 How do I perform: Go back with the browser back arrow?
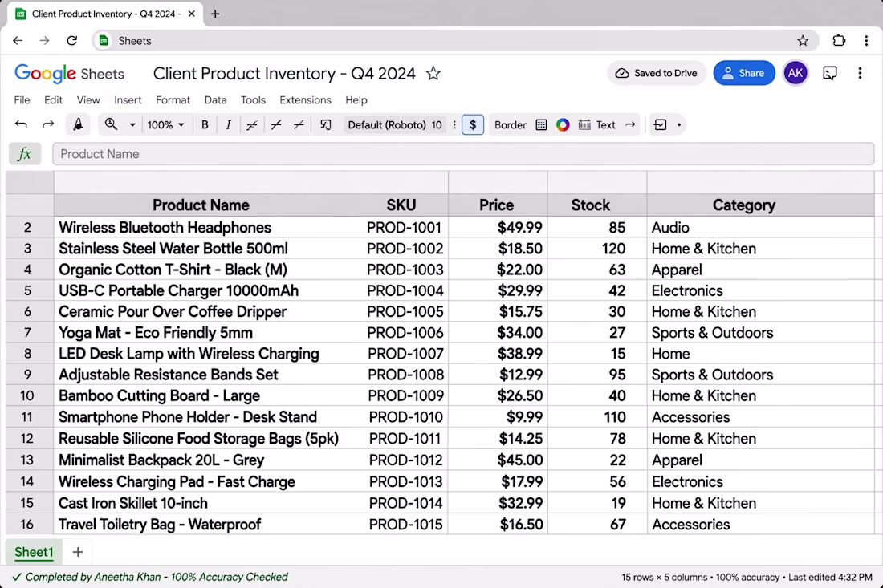click(x=18, y=41)
